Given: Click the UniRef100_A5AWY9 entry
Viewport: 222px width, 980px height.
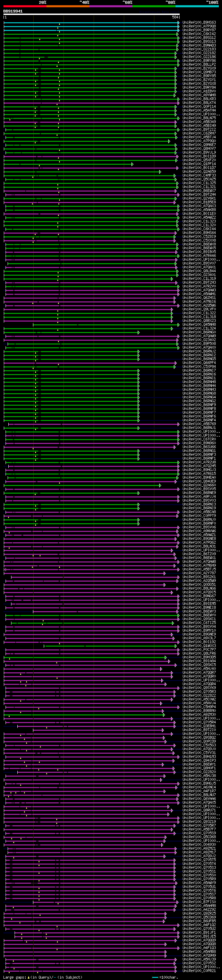Looking at the screenshot, I should pyautogui.click(x=199, y=883).
